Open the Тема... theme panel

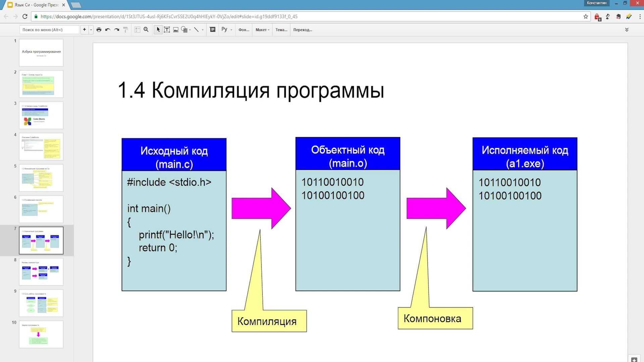tap(281, 29)
